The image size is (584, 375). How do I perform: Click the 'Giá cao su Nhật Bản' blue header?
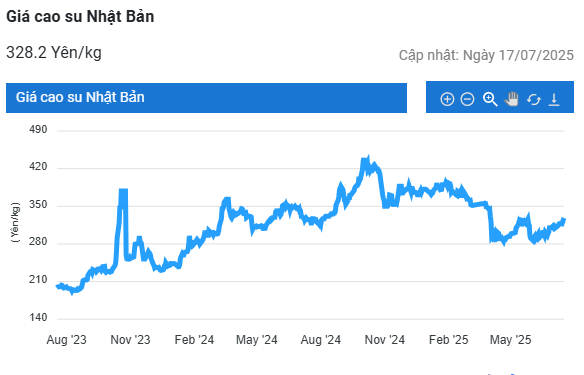(x=206, y=98)
